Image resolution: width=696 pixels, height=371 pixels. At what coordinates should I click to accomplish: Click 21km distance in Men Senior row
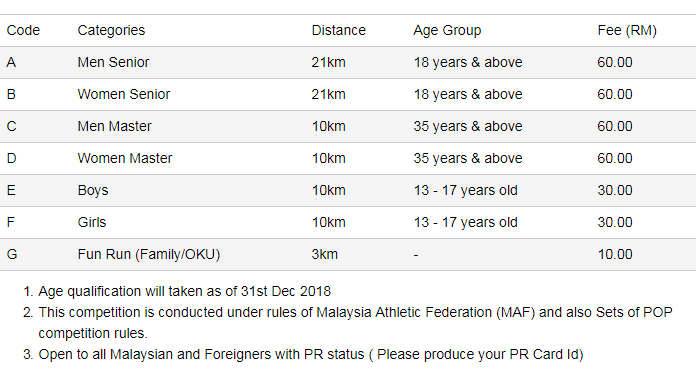click(x=328, y=62)
